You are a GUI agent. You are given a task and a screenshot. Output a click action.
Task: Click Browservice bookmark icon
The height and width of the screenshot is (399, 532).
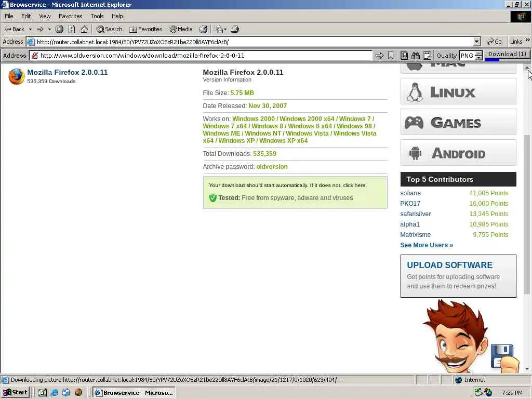pos(391,55)
